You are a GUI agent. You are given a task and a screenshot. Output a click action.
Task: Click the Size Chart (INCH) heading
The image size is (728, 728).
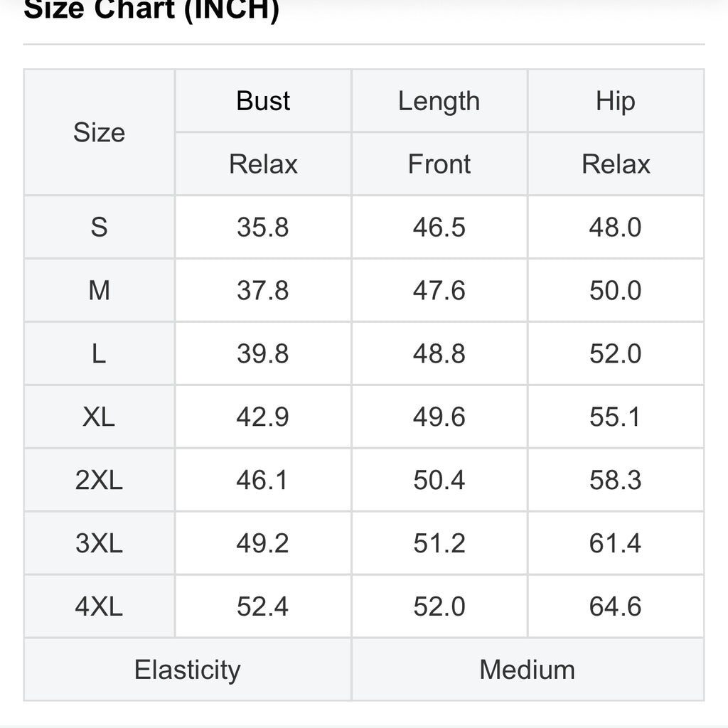pos(151,9)
